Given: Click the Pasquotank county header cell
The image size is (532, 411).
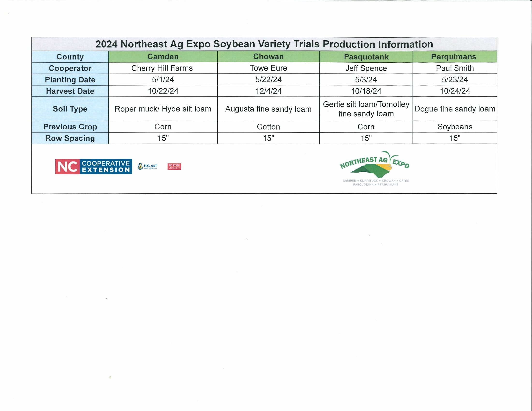Looking at the screenshot, I should pyautogui.click(x=366, y=57).
